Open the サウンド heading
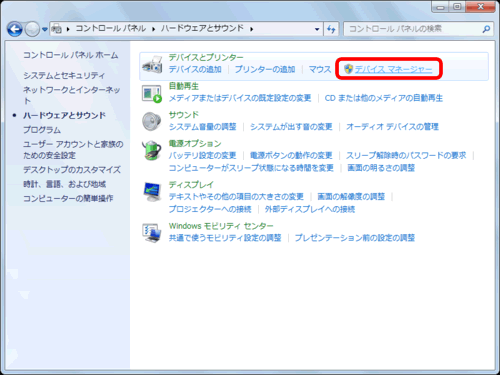The height and width of the screenshot is (375, 500). 184,115
